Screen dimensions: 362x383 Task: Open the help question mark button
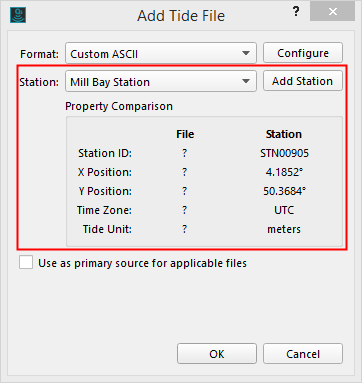(x=295, y=12)
